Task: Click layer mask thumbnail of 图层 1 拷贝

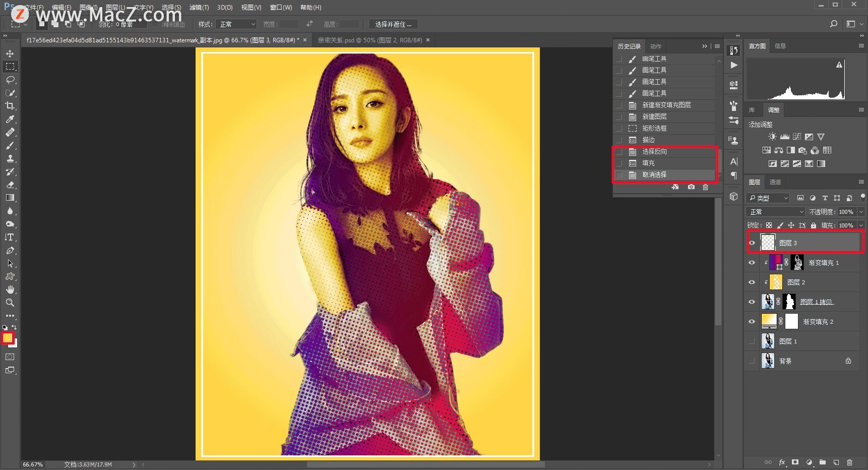Action: pyautogui.click(x=789, y=302)
